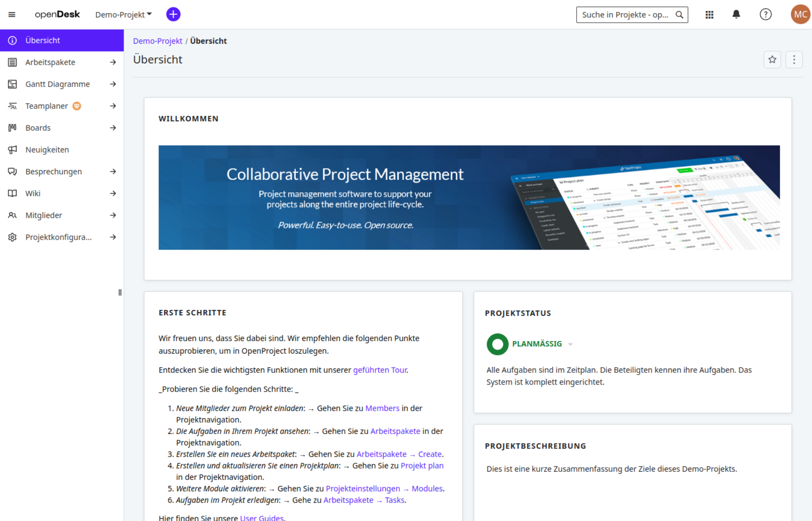
Task: Open Projekteinstellungen → Modules link
Action: pos(384,489)
